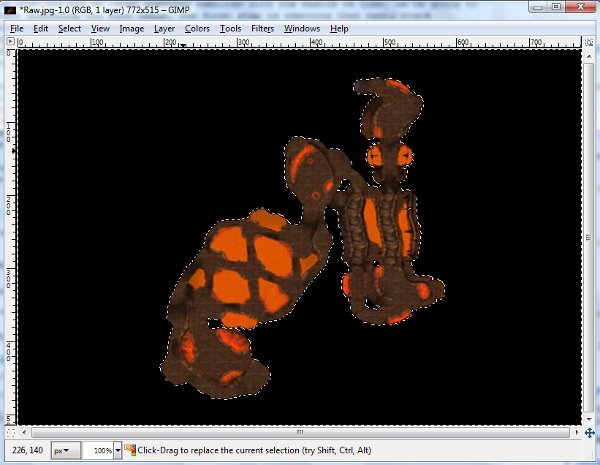The height and width of the screenshot is (465, 600).
Task: Click the vertical ruler on the left
Action: pyautogui.click(x=11, y=237)
